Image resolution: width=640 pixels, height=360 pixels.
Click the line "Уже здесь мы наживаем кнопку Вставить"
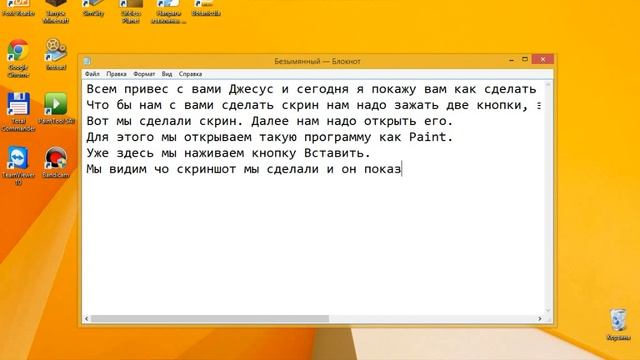(x=229, y=153)
